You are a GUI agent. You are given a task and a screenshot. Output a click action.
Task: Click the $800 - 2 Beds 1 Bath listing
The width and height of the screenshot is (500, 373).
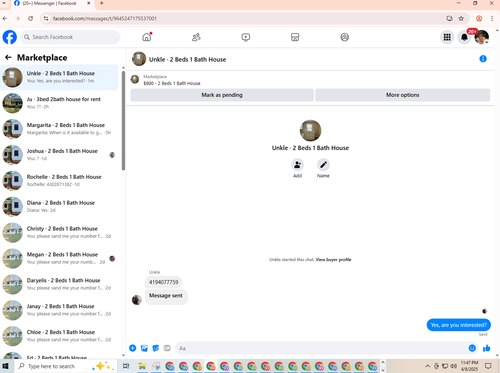coord(172,83)
